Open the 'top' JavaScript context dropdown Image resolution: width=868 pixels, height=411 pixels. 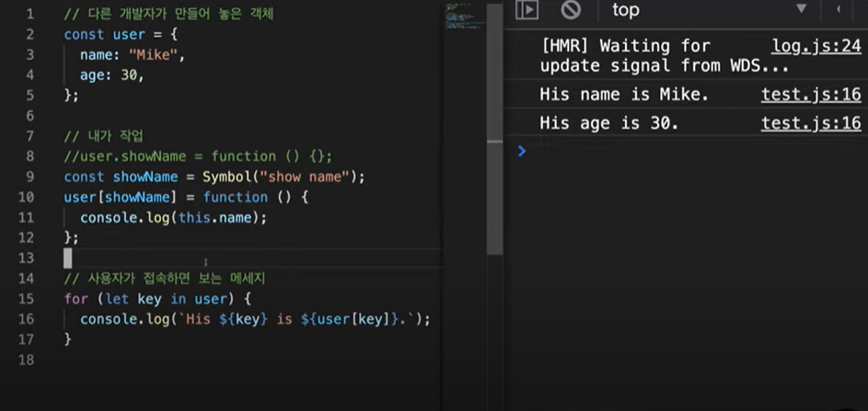click(710, 10)
